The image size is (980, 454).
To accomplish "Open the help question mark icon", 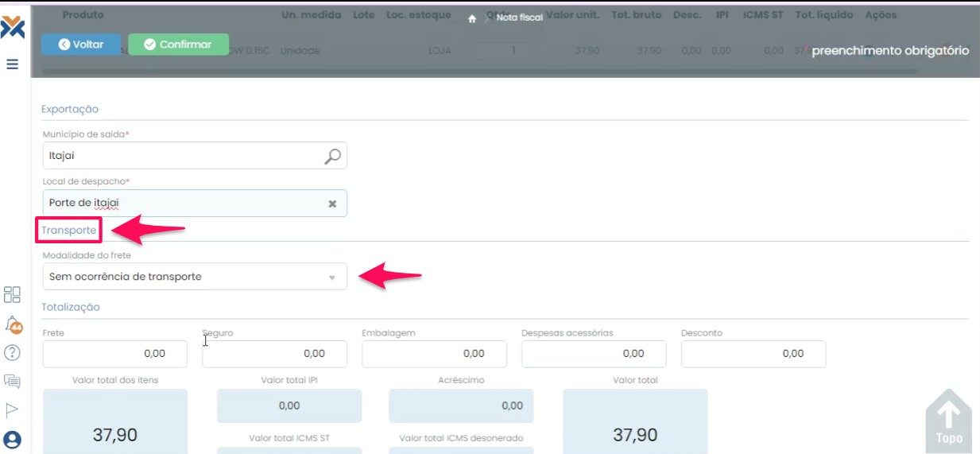I will pos(13,352).
